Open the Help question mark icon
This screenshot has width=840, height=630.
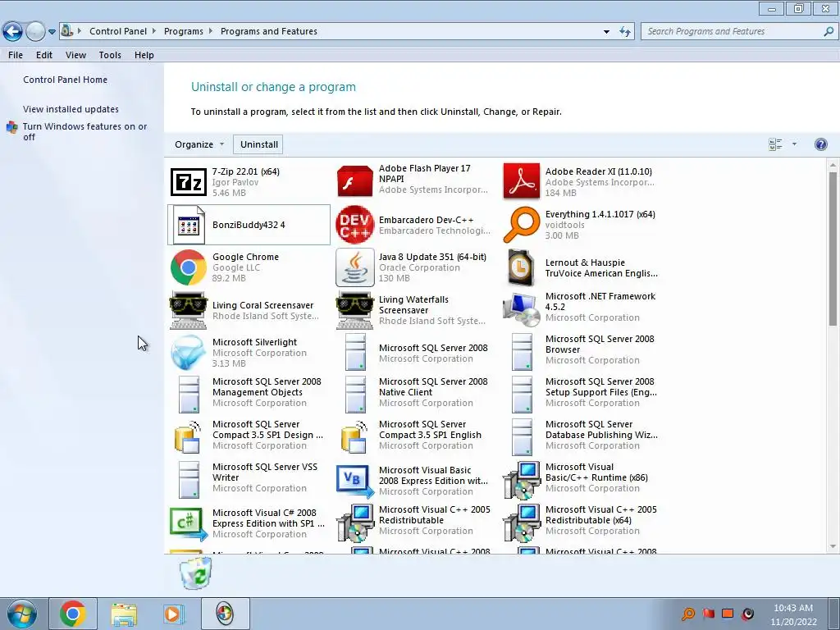820,144
